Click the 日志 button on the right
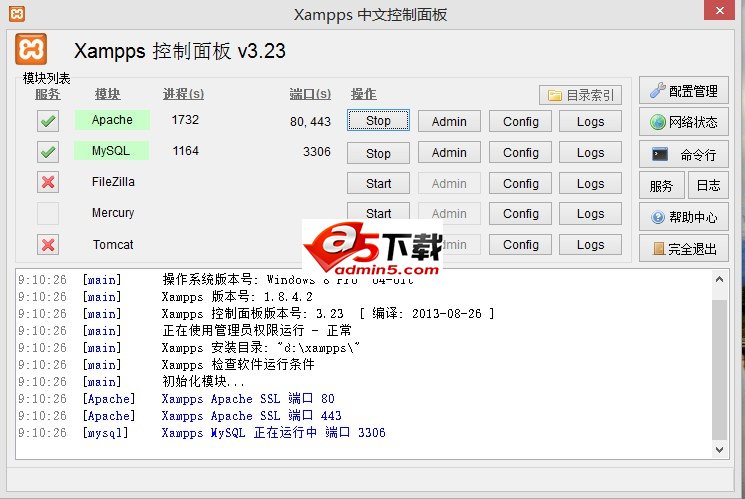Viewport: 745px width, 499px height. coord(708,185)
